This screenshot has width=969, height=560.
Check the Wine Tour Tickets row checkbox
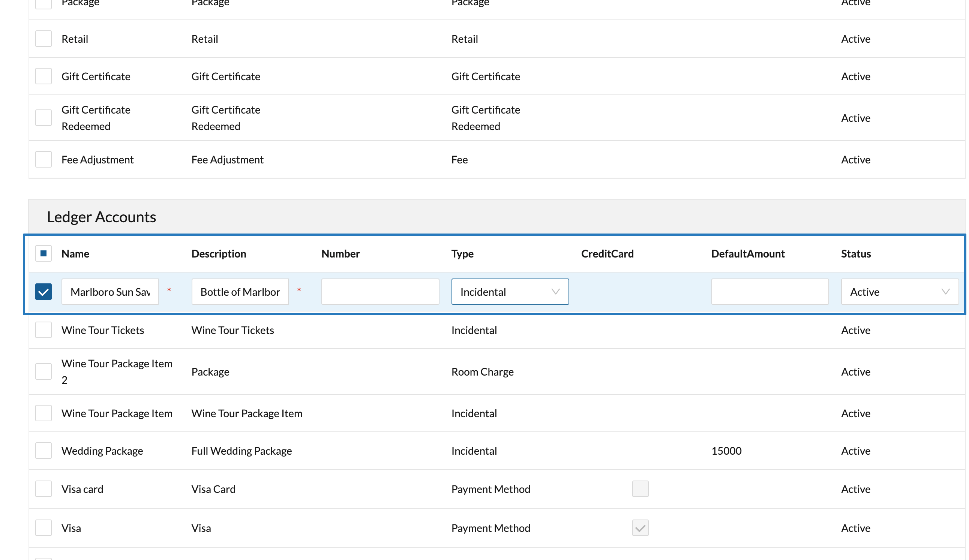(x=43, y=330)
